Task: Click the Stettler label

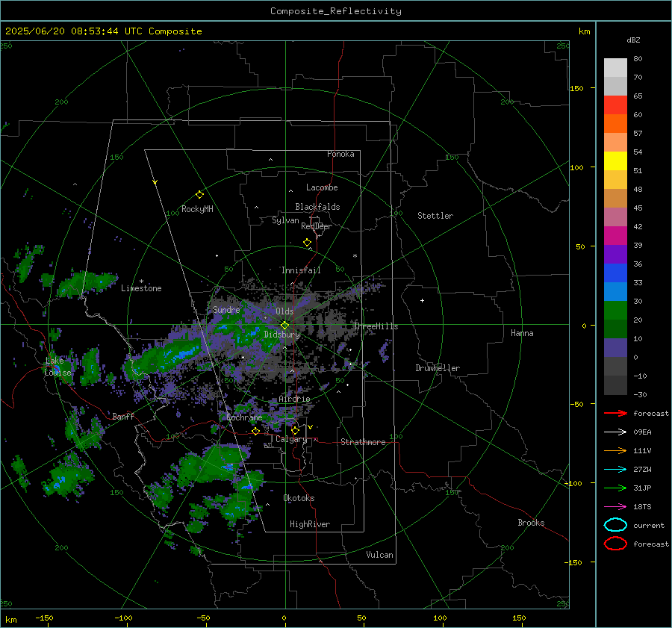Action: coord(435,216)
